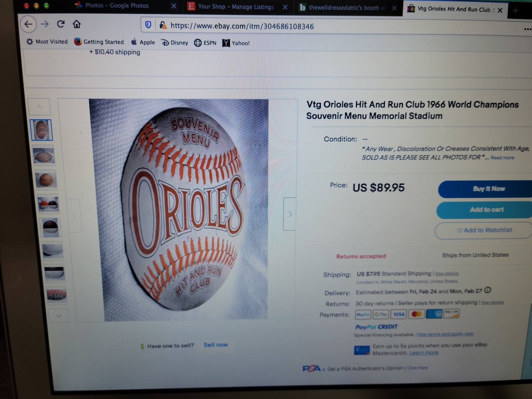Click the Add to cart button
The image size is (532, 399).
pos(485,210)
